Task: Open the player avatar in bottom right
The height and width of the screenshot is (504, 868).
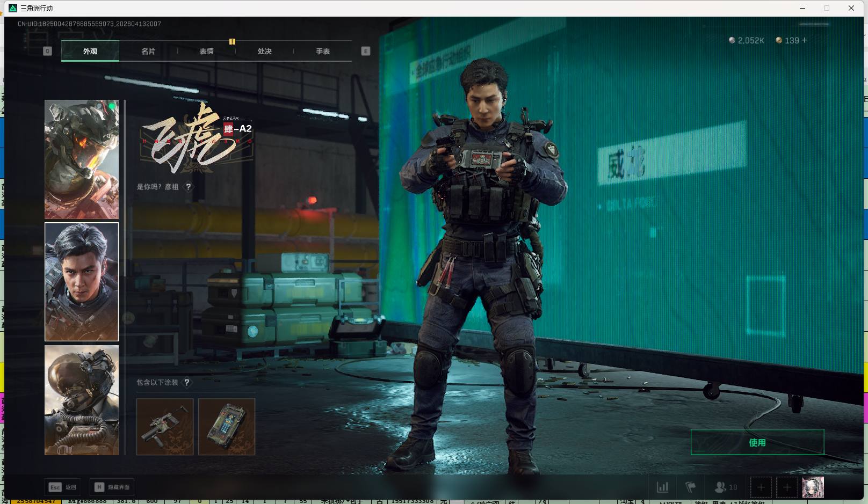Action: pos(813,487)
